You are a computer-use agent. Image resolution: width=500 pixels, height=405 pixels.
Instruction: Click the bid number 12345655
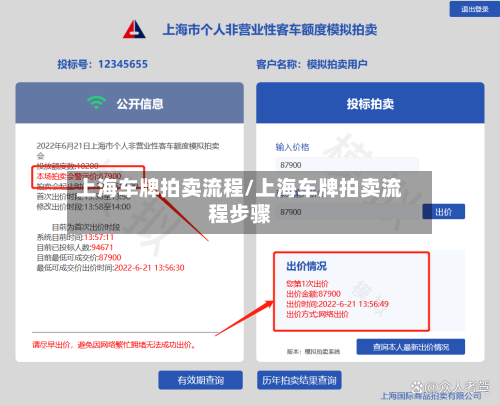123,64
